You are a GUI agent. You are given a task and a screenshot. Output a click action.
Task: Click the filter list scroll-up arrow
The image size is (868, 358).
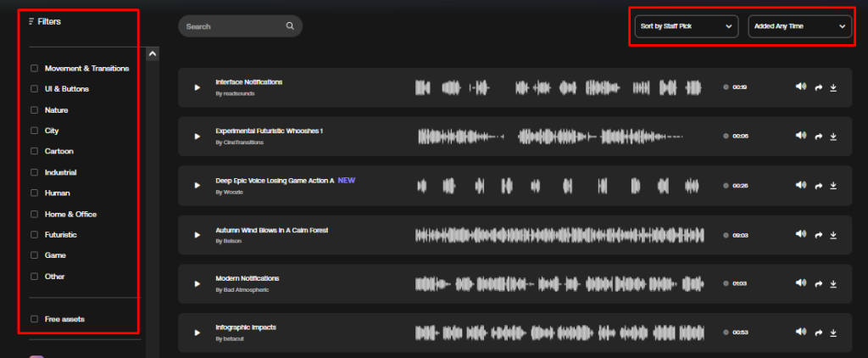pos(153,53)
